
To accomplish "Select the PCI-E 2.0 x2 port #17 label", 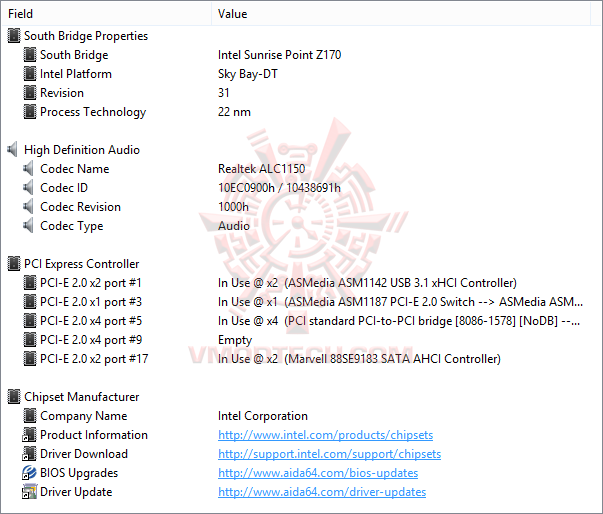I will 94,359.
